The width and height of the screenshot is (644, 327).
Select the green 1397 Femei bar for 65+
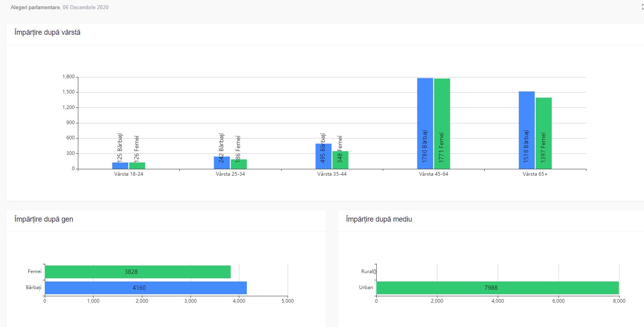coord(543,133)
